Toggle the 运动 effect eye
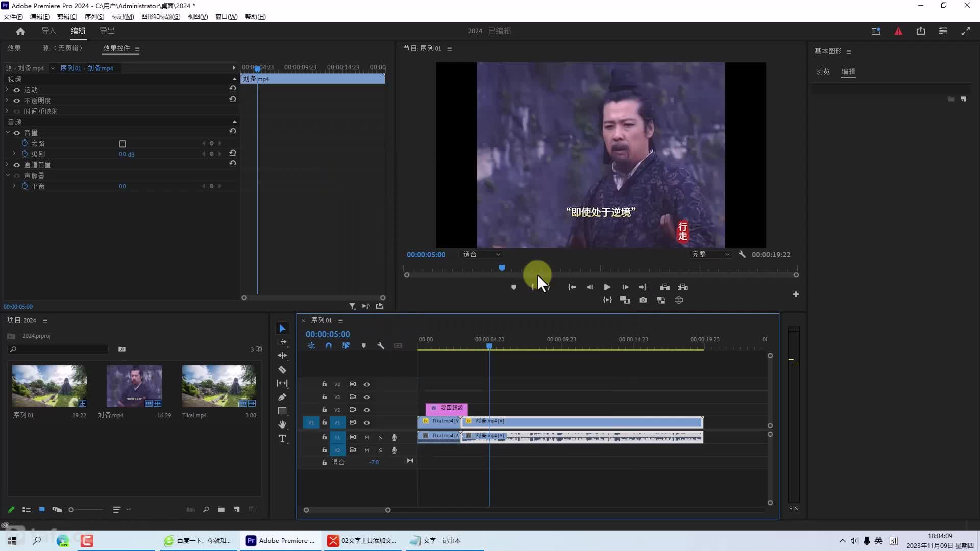 click(16, 90)
